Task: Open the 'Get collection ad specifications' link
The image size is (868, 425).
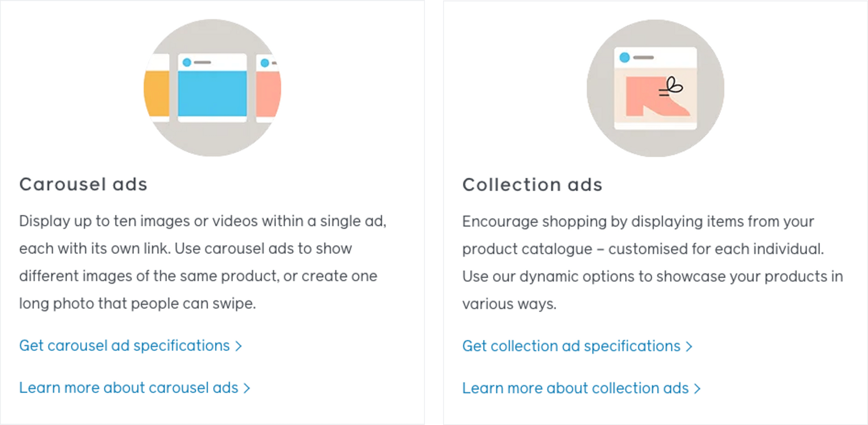Action: (571, 346)
